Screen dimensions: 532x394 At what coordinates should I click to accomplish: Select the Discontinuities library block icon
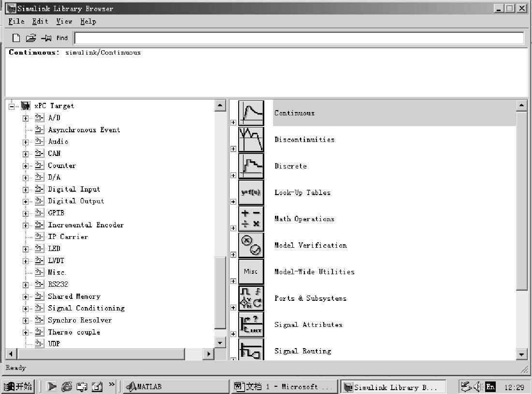click(x=251, y=140)
